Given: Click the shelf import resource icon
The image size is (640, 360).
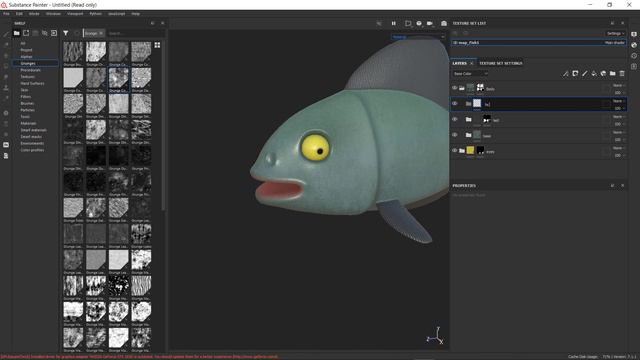Looking at the screenshot, I should pyautogui.click(x=54, y=33).
